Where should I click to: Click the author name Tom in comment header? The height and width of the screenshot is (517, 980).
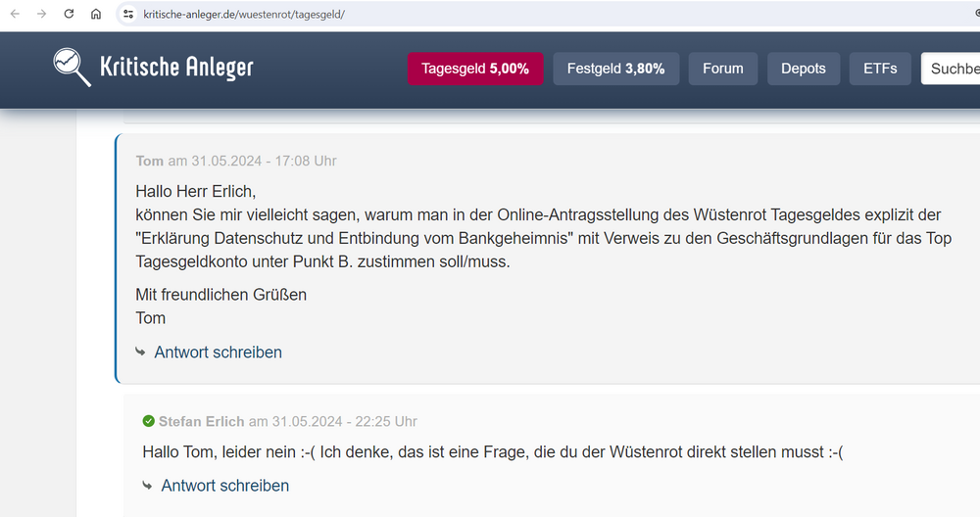pyautogui.click(x=149, y=162)
